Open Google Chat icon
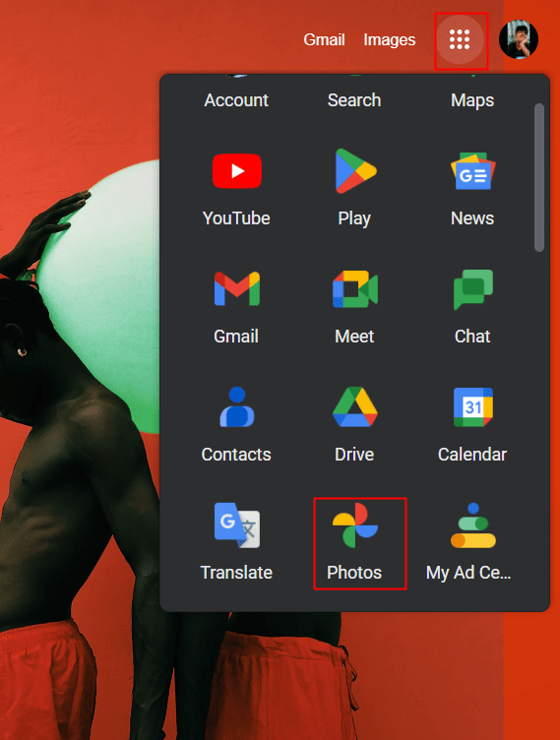 pyautogui.click(x=472, y=289)
